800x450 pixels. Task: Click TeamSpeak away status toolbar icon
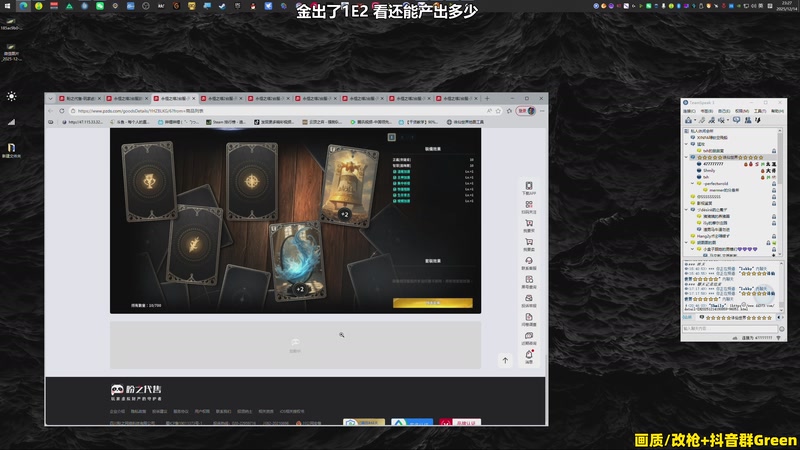tap(736, 120)
